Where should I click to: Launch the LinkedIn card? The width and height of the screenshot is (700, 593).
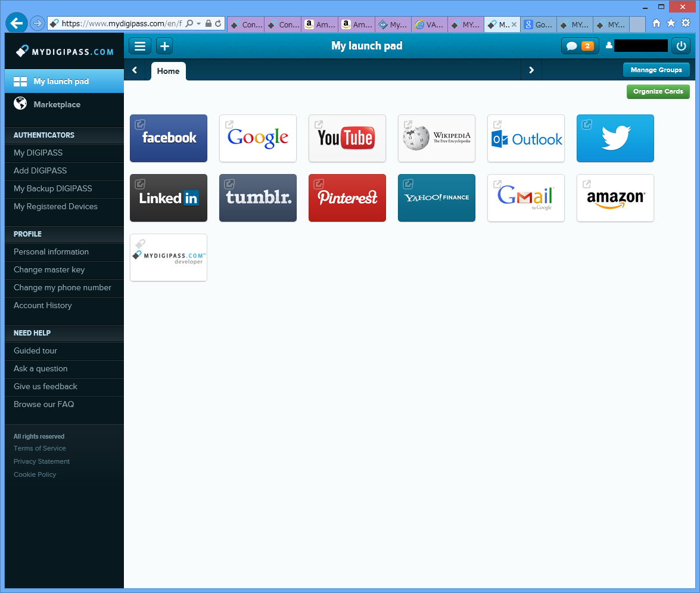pos(169,198)
